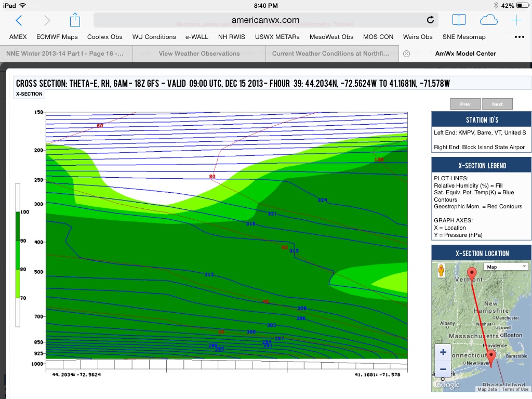
Task: Add a new Safari tab
Action: [x=516, y=20]
